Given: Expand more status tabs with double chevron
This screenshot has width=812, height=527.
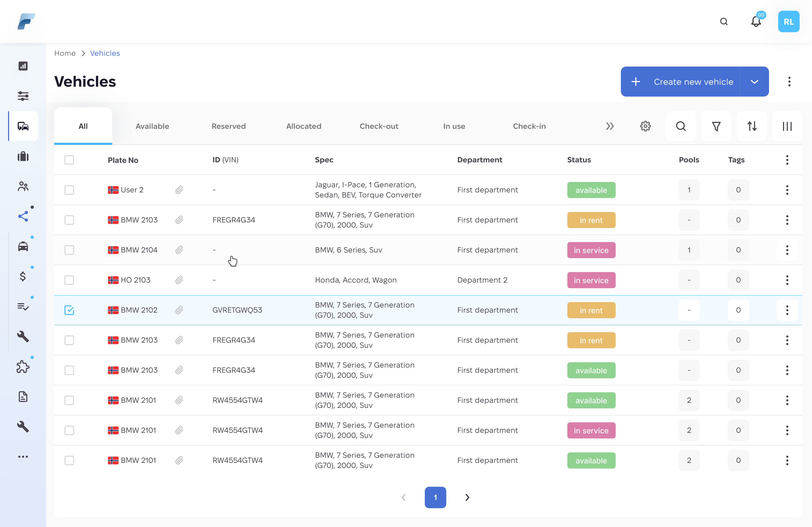Looking at the screenshot, I should [610, 126].
